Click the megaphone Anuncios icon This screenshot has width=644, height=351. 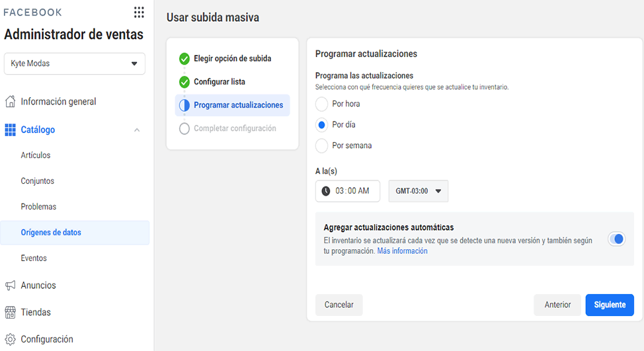[x=11, y=286]
